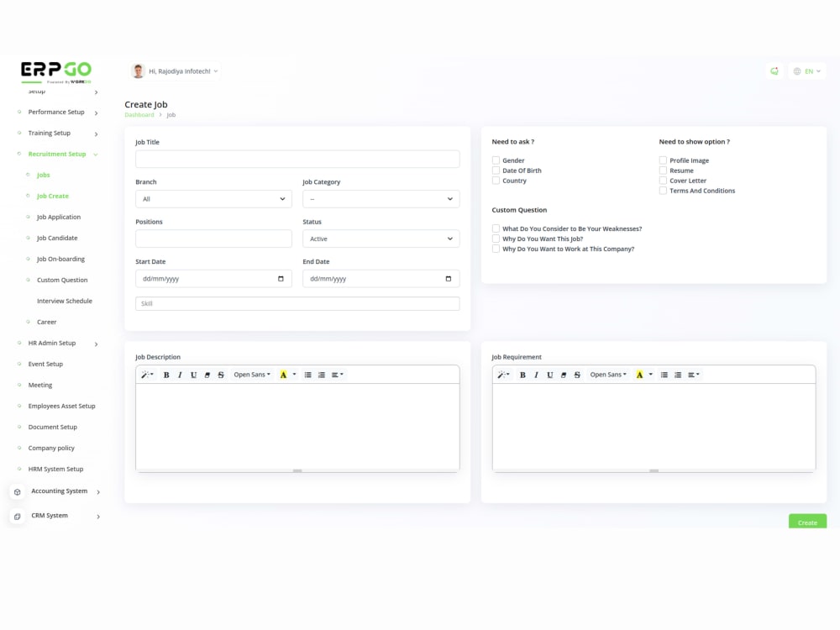
Task: Open the Branch dropdown
Action: [213, 198]
